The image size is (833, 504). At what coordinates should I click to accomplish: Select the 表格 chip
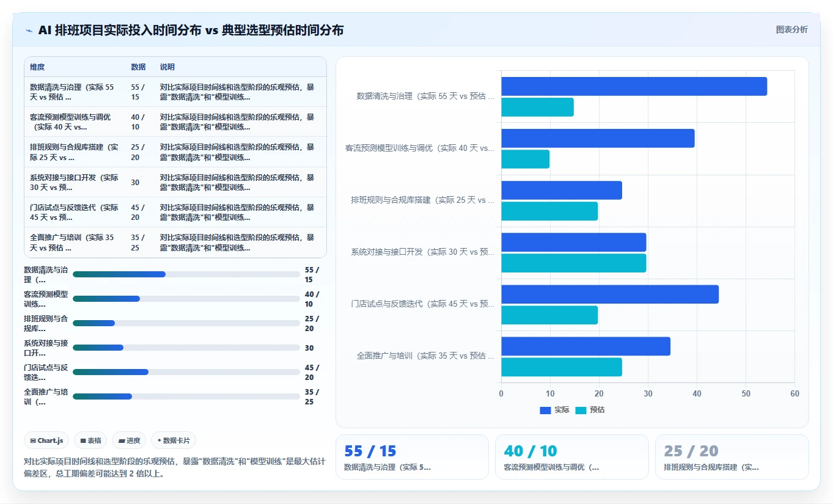[90, 440]
